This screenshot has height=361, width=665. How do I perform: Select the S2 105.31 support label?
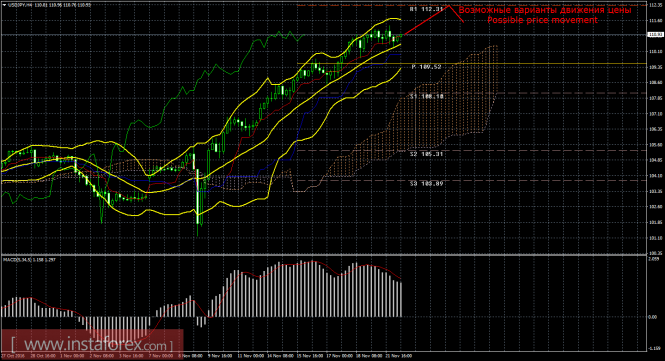[x=426, y=154]
